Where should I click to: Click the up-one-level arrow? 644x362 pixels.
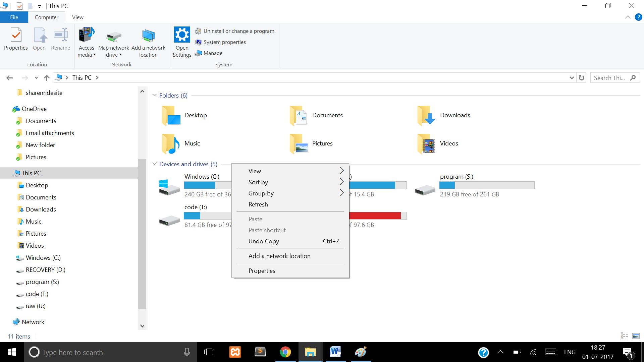tap(47, 78)
